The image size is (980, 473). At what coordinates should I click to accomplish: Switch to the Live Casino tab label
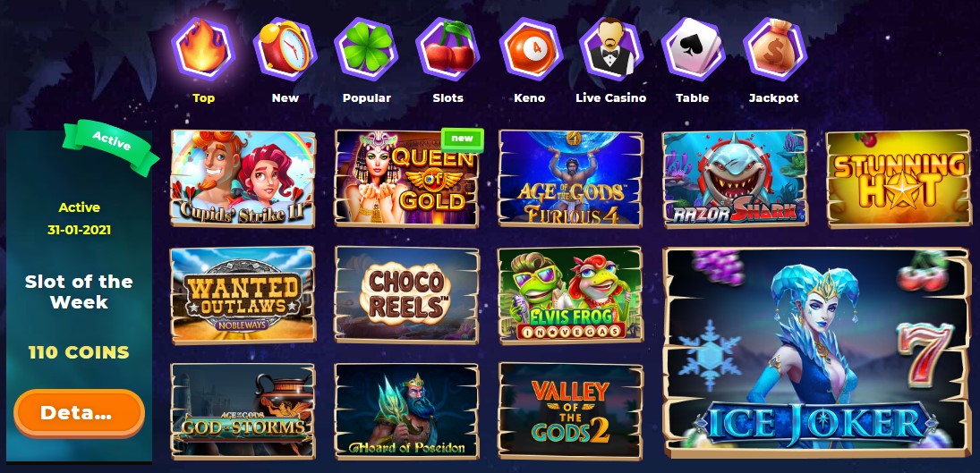[610, 98]
